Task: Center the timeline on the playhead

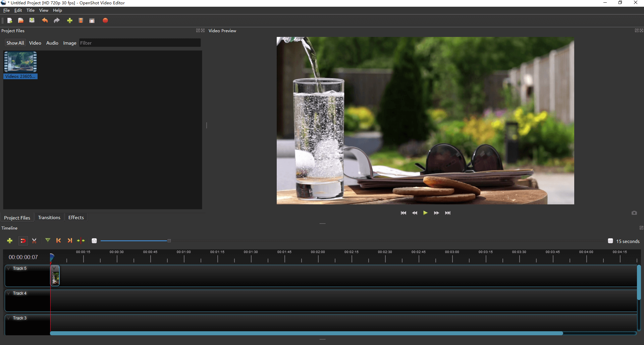Action: coord(81,240)
